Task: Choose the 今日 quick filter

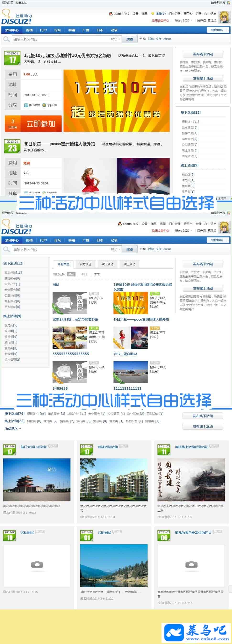Action: pos(84,274)
